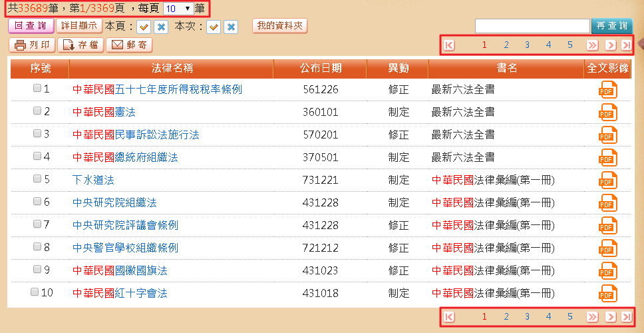
Task: Go to next page using top arrow
Action: 610,45
